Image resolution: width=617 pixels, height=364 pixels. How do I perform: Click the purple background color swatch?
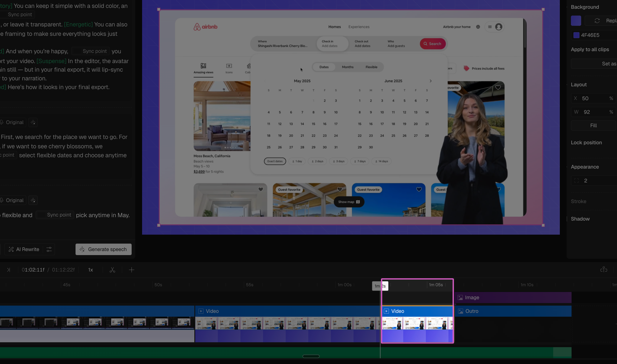coord(576,21)
